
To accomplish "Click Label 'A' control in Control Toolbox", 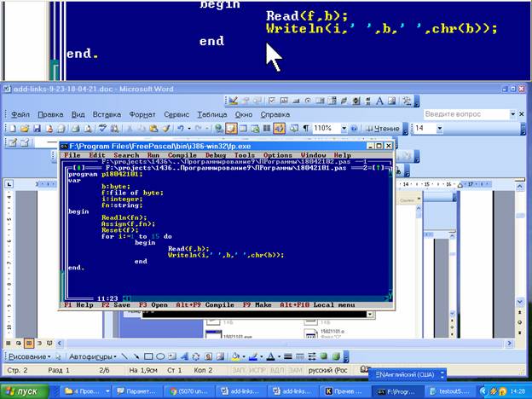I will (379, 101).
